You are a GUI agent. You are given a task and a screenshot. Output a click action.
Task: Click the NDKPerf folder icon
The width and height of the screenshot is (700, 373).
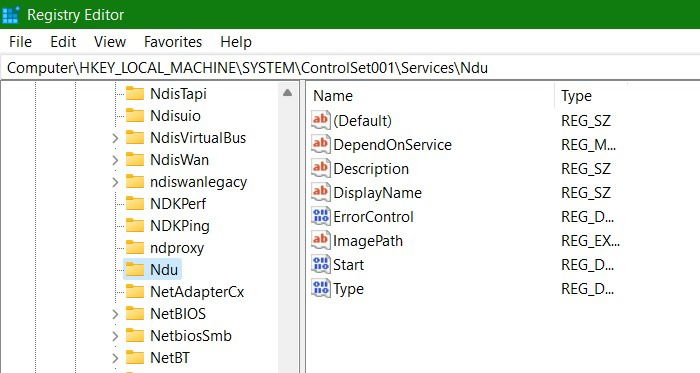pyautogui.click(x=135, y=203)
